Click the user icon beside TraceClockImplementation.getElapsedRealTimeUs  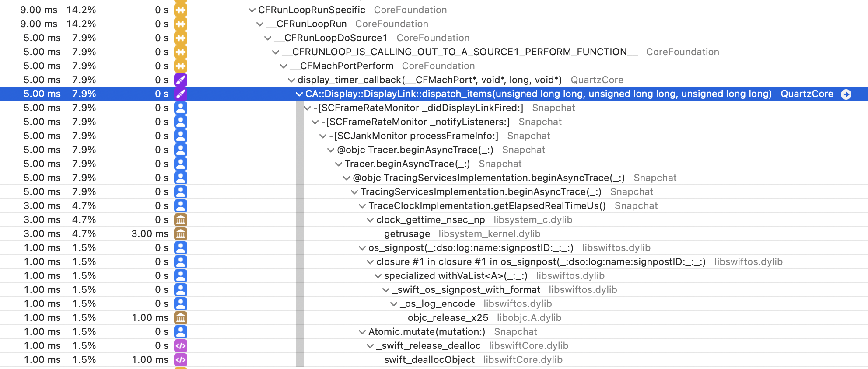[x=181, y=206]
